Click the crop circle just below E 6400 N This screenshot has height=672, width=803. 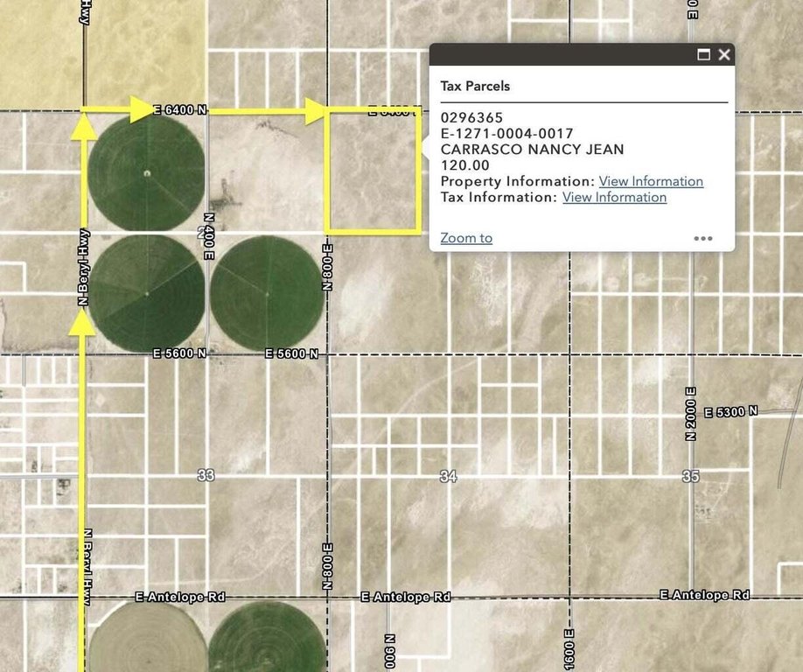[146, 172]
